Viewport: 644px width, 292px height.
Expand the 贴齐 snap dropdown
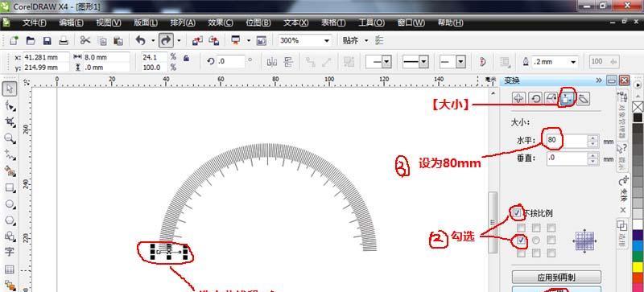click(x=366, y=41)
